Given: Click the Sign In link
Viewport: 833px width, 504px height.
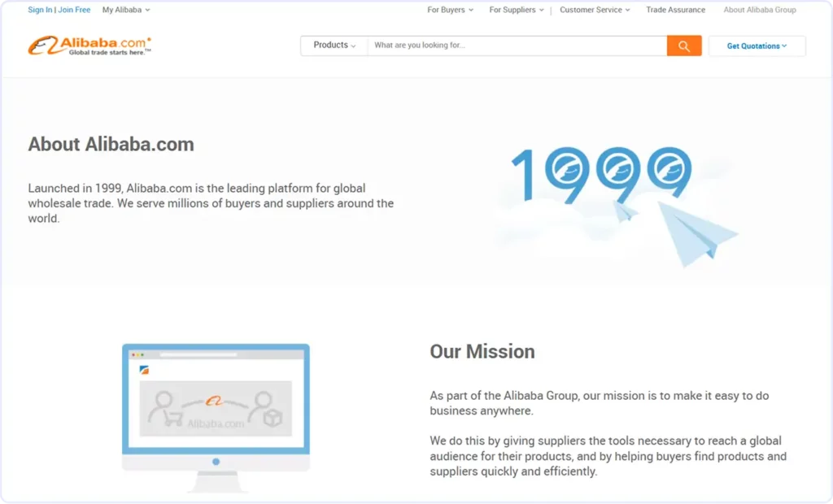Looking at the screenshot, I should click(x=40, y=10).
